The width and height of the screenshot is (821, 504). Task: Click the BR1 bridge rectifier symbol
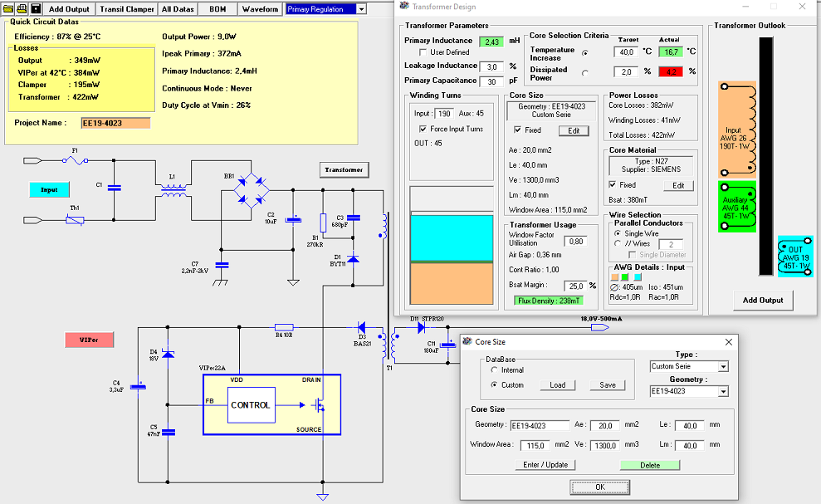253,190
